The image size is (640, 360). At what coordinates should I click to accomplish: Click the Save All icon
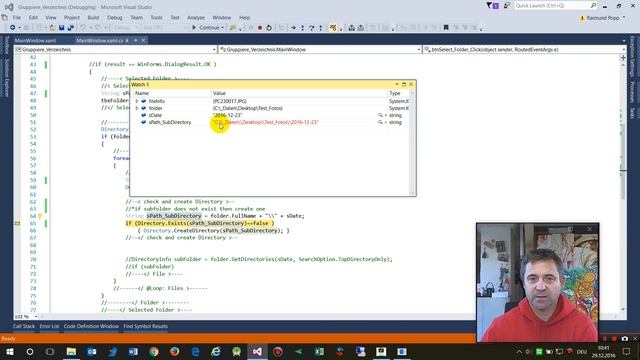[70, 28]
